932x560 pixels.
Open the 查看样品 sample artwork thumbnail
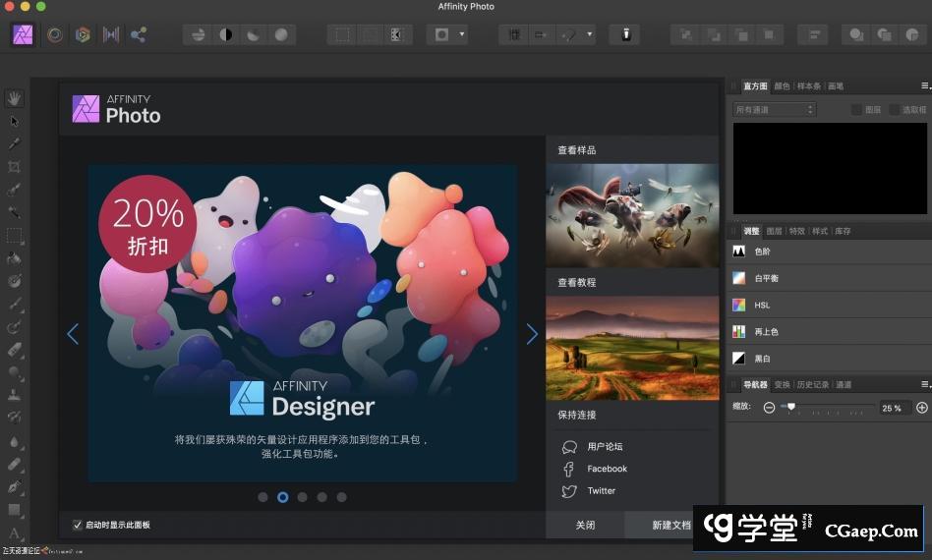(632, 215)
